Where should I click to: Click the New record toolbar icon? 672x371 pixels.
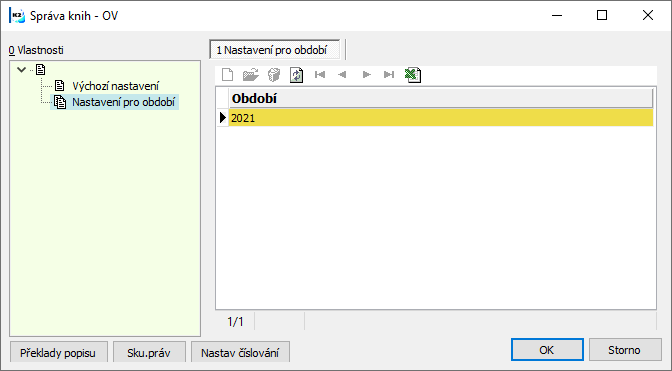point(228,75)
